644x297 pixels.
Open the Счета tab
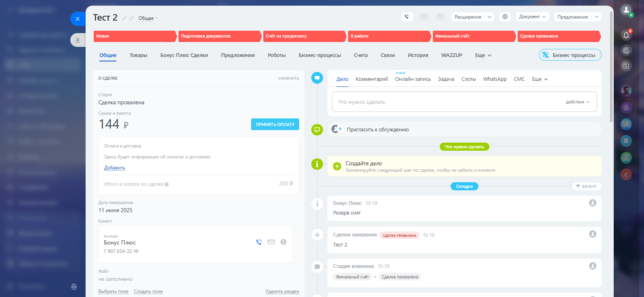pyautogui.click(x=361, y=55)
